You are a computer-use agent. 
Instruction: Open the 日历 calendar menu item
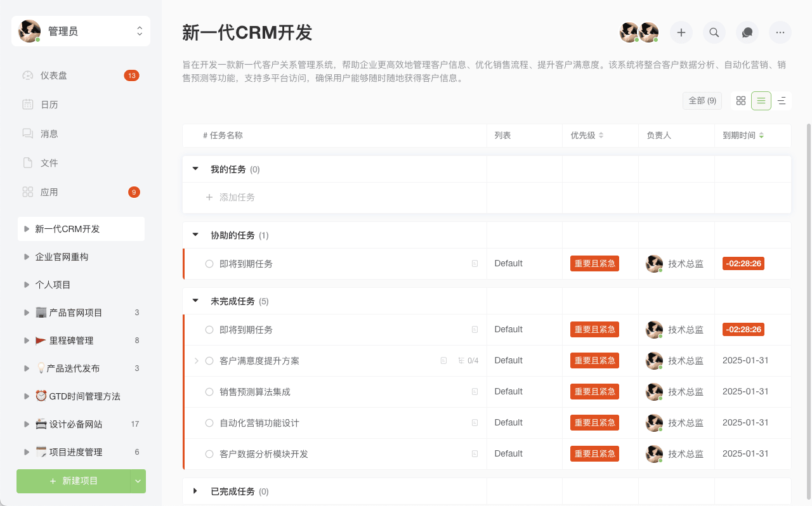(x=49, y=105)
